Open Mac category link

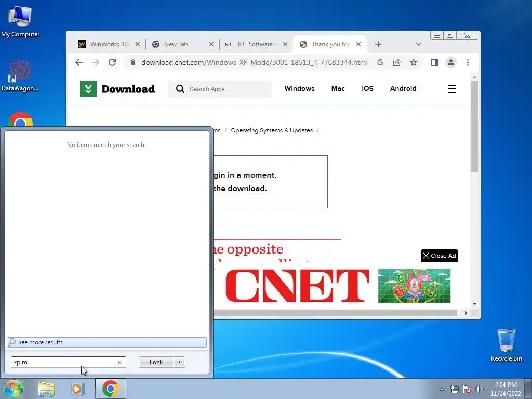coord(338,88)
